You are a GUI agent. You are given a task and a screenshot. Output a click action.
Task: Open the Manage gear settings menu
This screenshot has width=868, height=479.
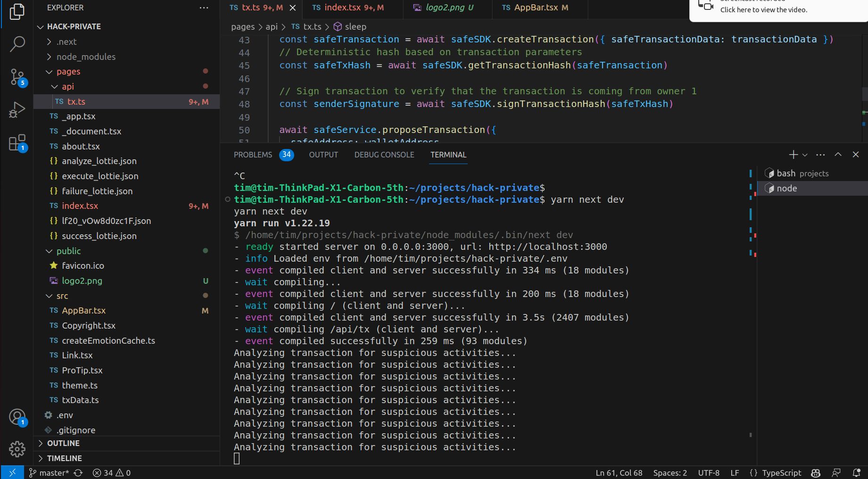[17, 449]
